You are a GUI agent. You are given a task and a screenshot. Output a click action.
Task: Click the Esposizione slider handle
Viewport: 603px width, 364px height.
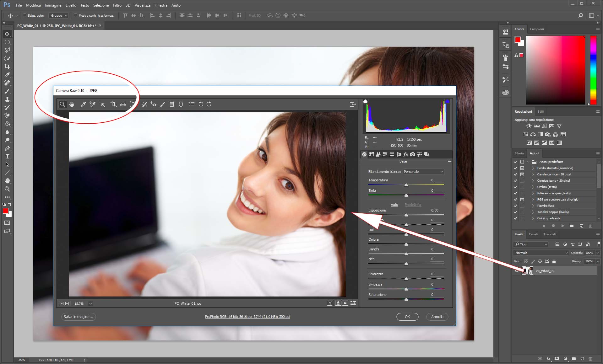(x=406, y=215)
